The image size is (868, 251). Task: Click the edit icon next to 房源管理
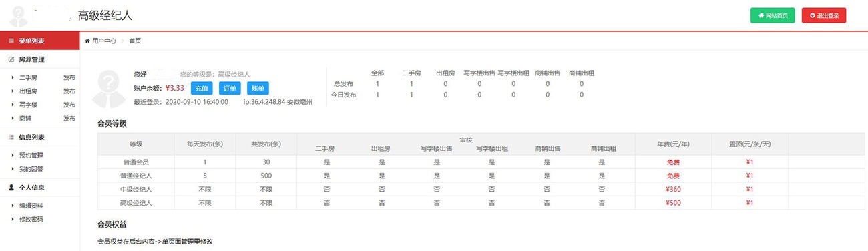click(x=11, y=59)
